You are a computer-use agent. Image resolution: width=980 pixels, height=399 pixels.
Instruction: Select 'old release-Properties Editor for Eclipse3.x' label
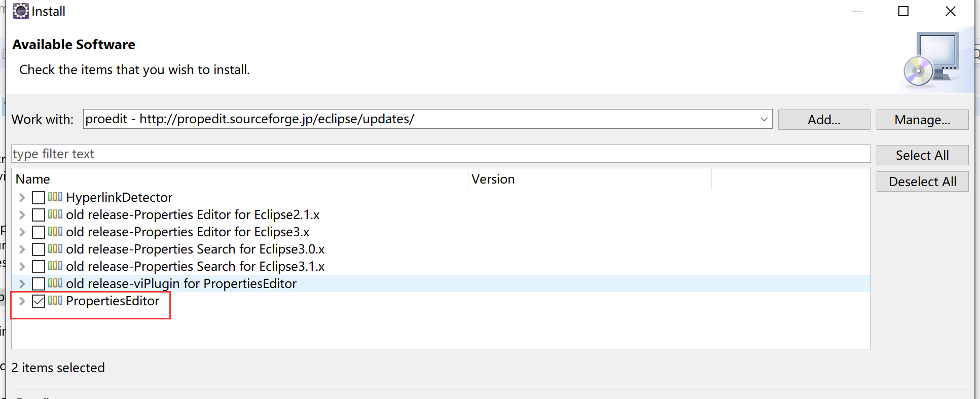[188, 232]
